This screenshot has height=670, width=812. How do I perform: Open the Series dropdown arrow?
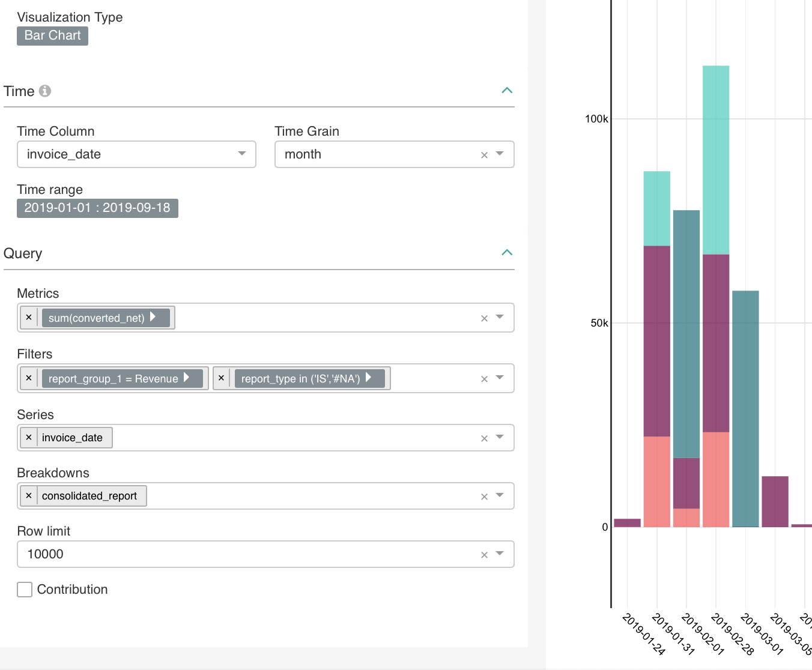pyautogui.click(x=500, y=437)
